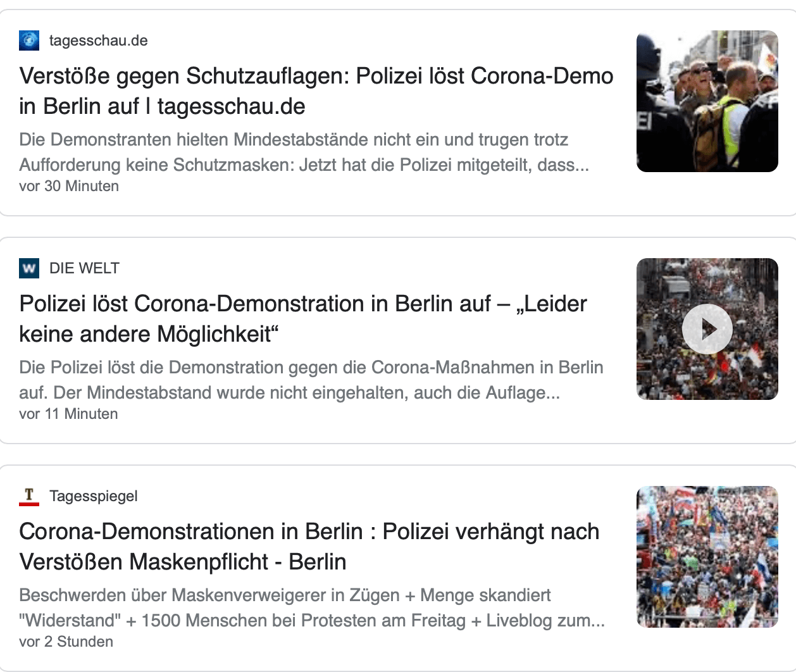Click the DIE WELT 'W' favicon
The image size is (796, 672).
(29, 268)
